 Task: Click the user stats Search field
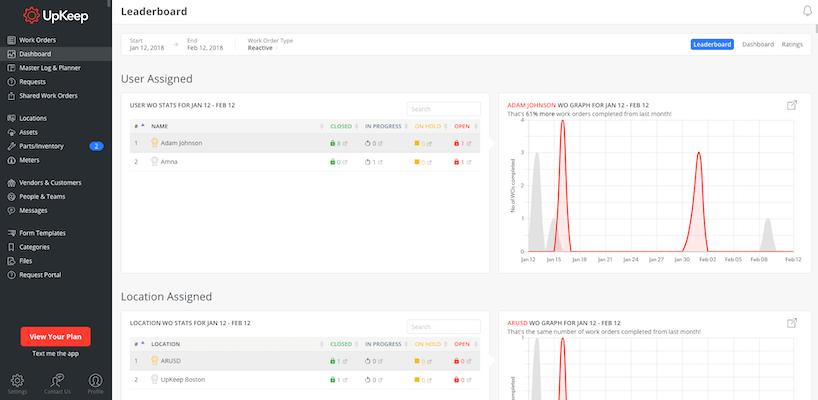(x=443, y=108)
